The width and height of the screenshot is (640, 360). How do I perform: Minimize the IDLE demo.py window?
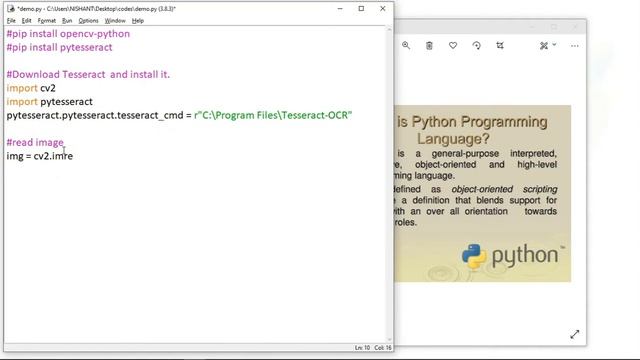click(x=340, y=9)
